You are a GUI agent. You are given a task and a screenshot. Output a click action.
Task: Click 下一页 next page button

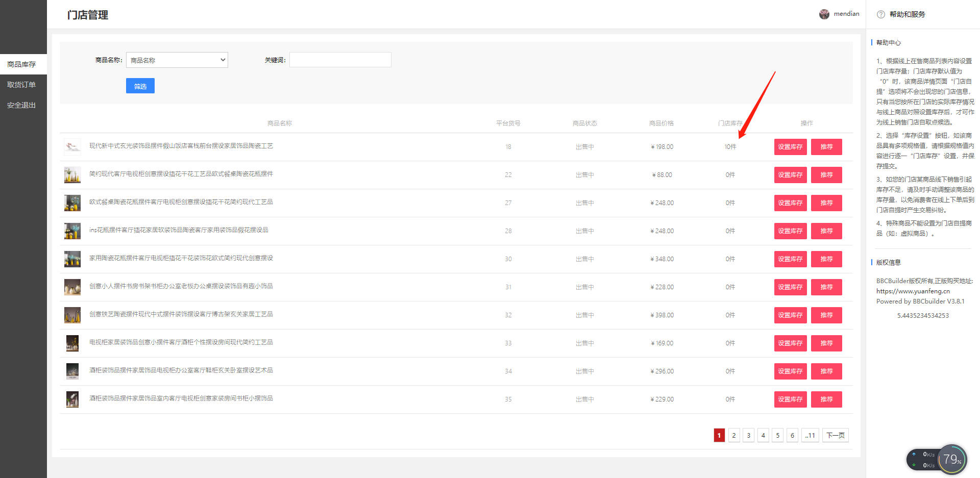836,435
